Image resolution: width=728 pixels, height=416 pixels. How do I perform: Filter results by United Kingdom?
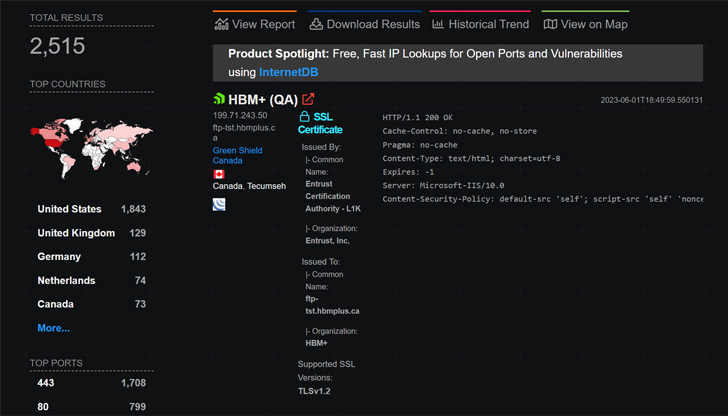(x=76, y=233)
